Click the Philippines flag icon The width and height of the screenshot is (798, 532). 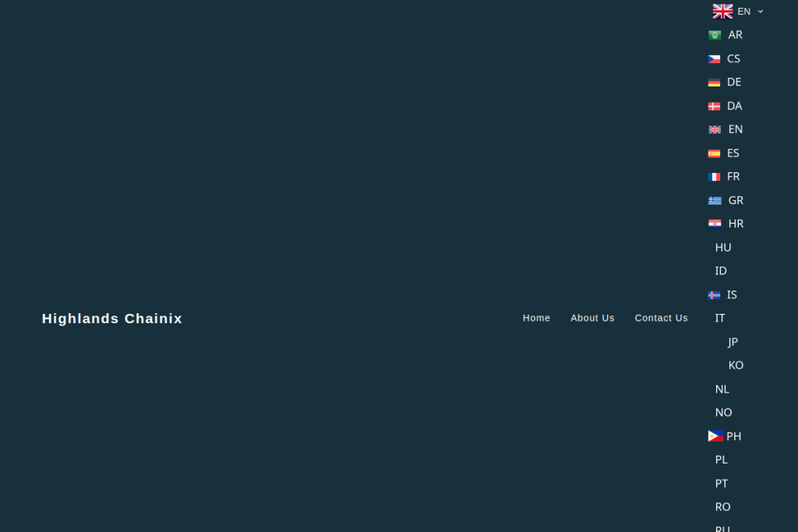coord(715,436)
